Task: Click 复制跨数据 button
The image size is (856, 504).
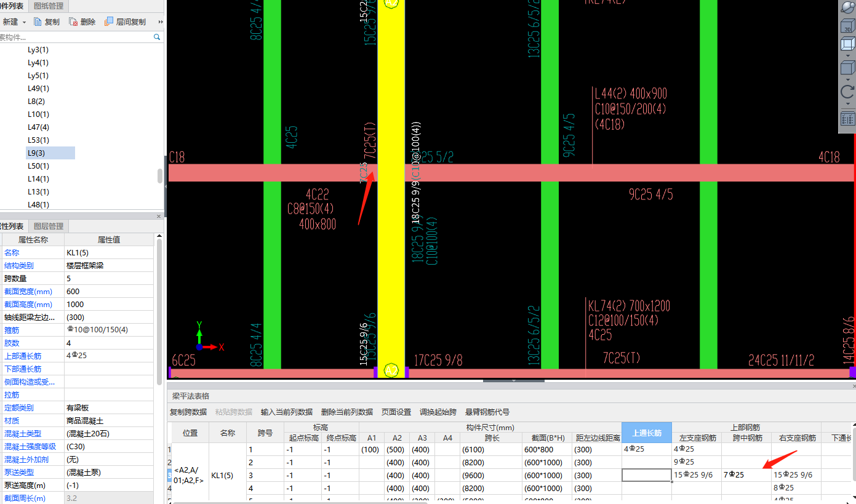Action: point(188,412)
